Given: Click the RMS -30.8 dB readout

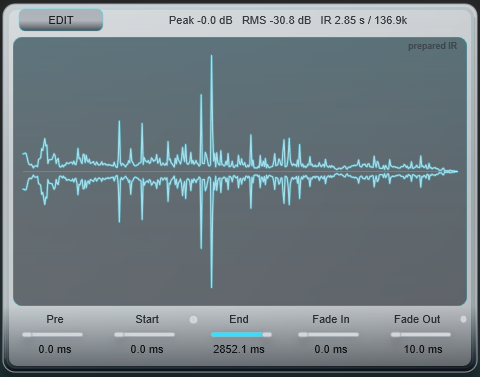Looking at the screenshot, I should tap(276, 20).
